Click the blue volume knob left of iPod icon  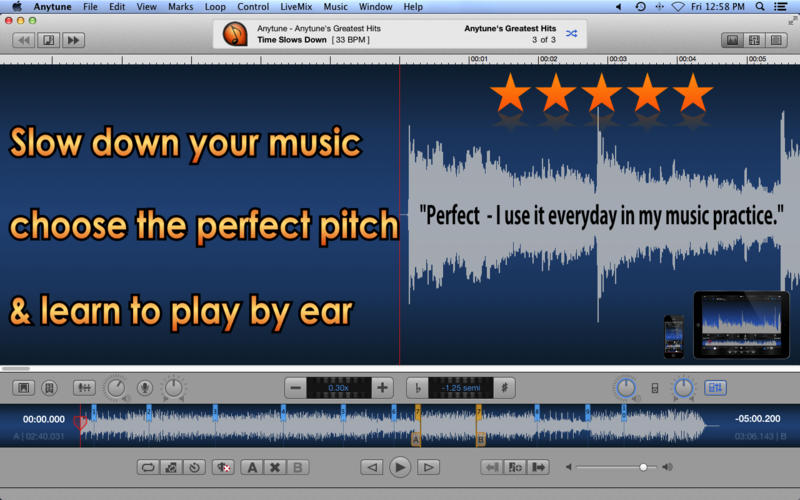626,388
